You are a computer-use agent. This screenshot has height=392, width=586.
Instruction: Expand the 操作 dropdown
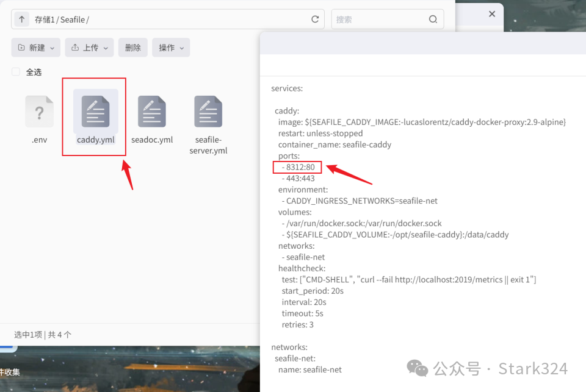click(171, 48)
